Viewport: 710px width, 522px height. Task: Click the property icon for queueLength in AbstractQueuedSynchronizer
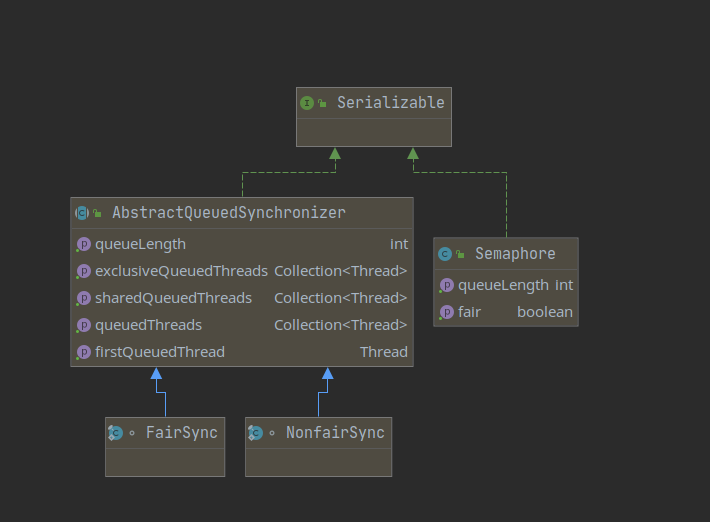[84, 244]
